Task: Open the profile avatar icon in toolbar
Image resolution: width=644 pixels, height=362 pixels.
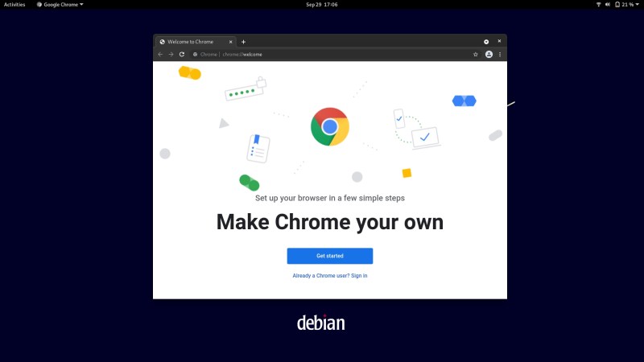Action: (x=489, y=54)
